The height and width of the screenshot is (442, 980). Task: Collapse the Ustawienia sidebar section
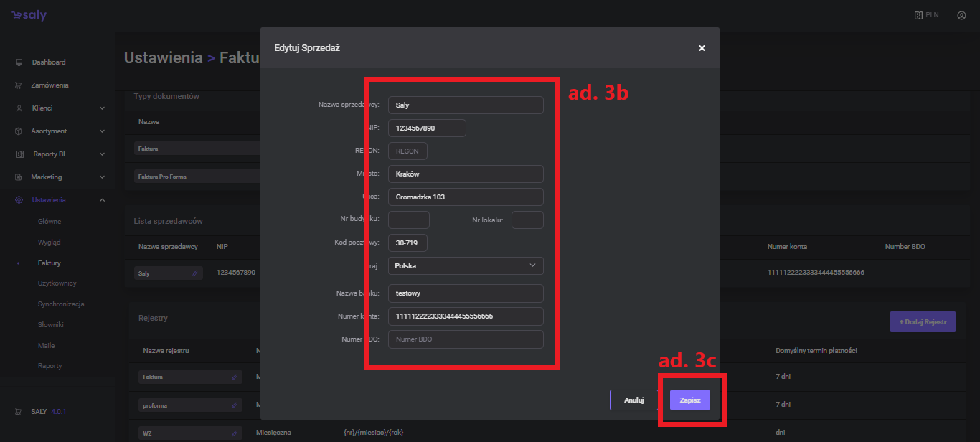102,200
